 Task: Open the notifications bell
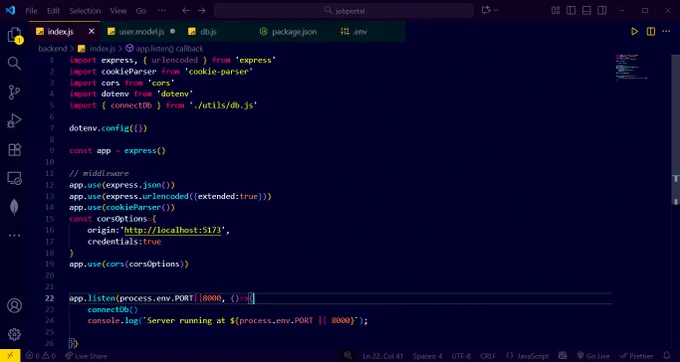tap(667, 355)
